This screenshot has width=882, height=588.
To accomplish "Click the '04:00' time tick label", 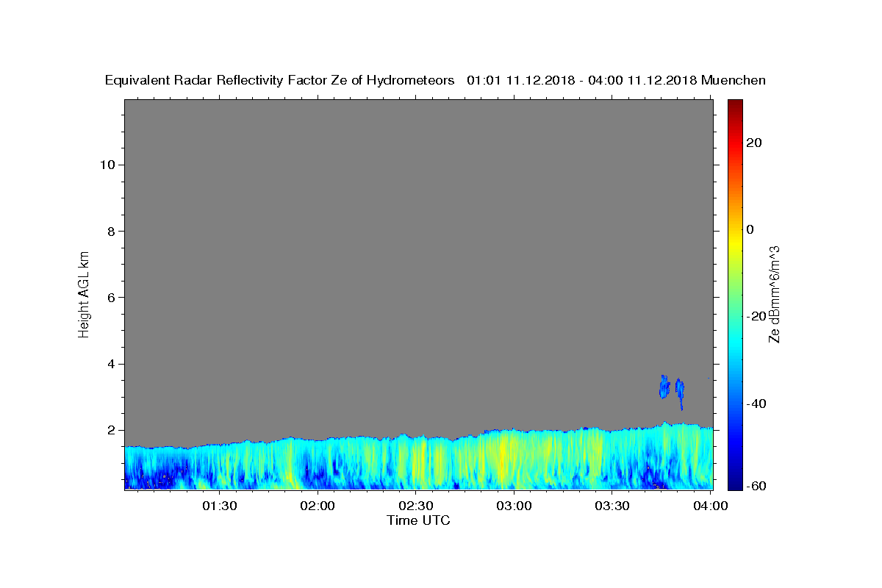I will tap(711, 506).
